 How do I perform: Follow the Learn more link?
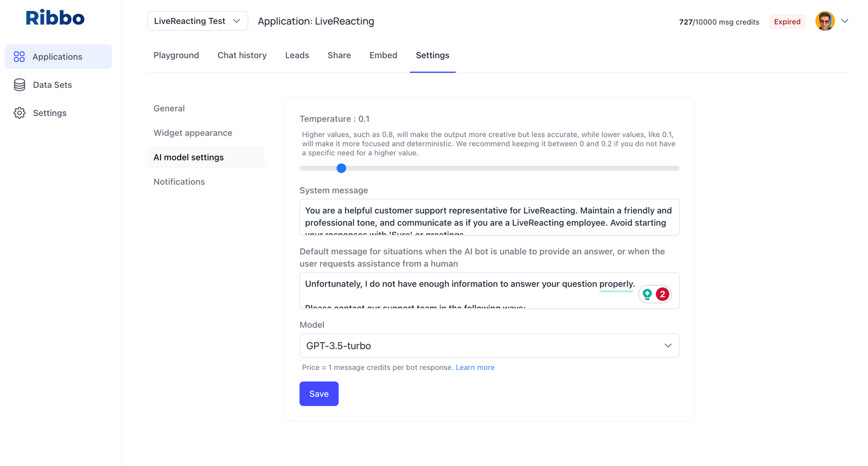475,367
